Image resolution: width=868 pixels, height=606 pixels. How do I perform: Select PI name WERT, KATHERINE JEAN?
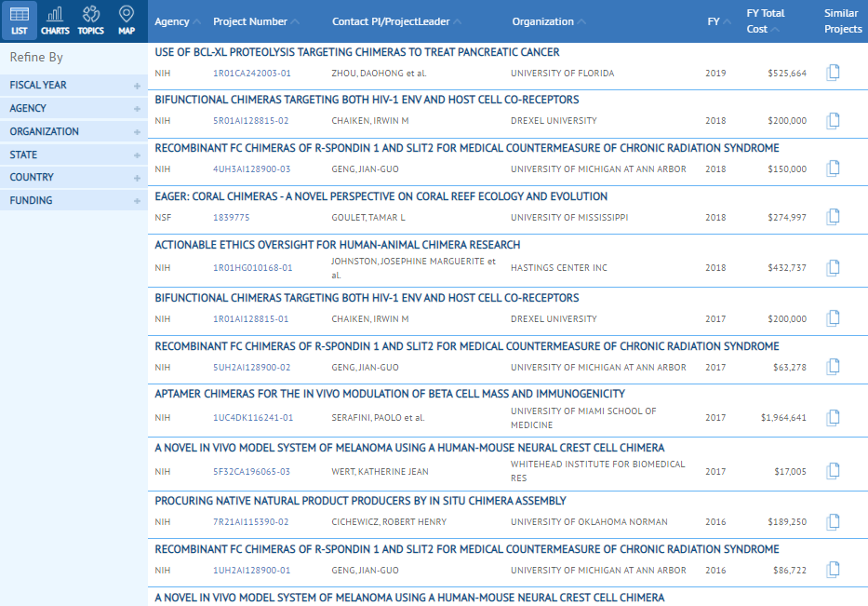pos(380,472)
